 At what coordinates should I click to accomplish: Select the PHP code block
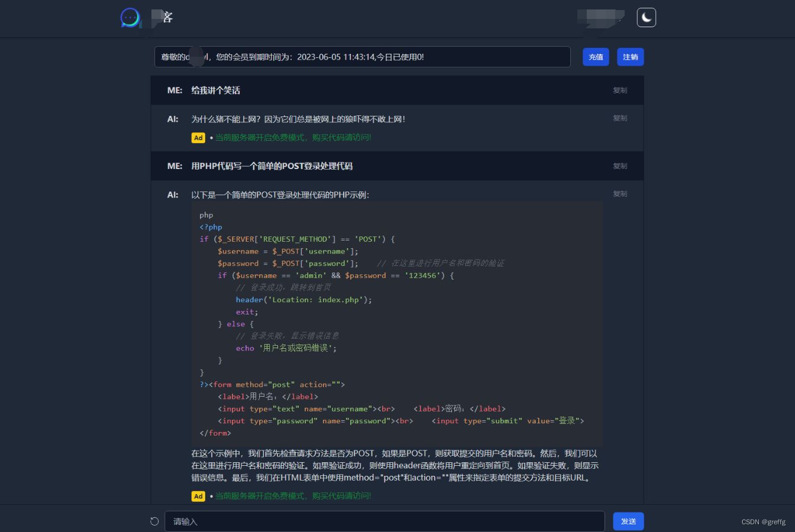pos(396,324)
